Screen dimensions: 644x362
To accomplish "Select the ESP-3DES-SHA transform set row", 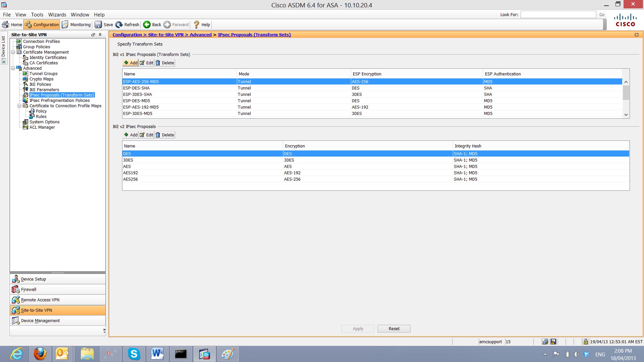I will [x=372, y=94].
